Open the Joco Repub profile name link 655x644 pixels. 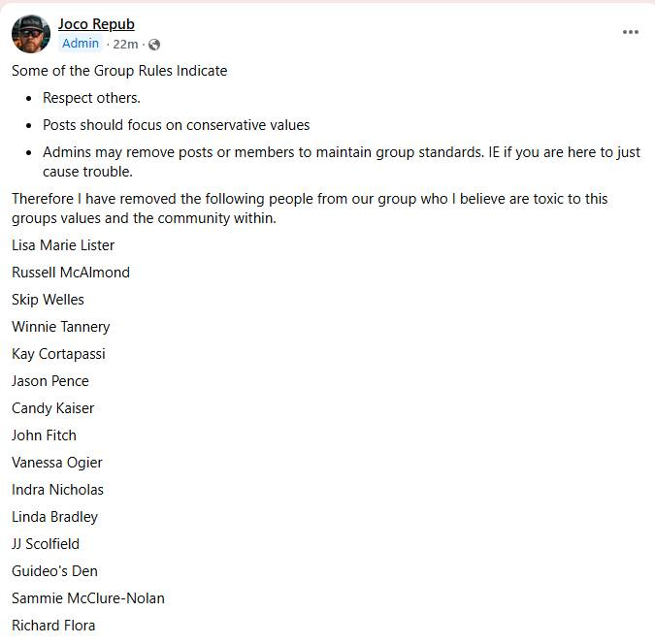pyautogui.click(x=96, y=23)
